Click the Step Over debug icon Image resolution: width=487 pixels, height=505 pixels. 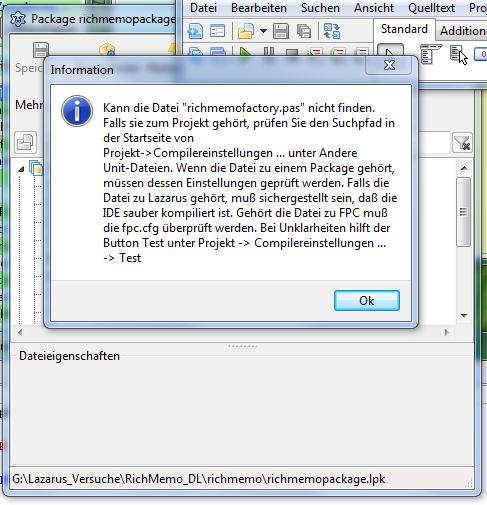click(x=338, y=52)
